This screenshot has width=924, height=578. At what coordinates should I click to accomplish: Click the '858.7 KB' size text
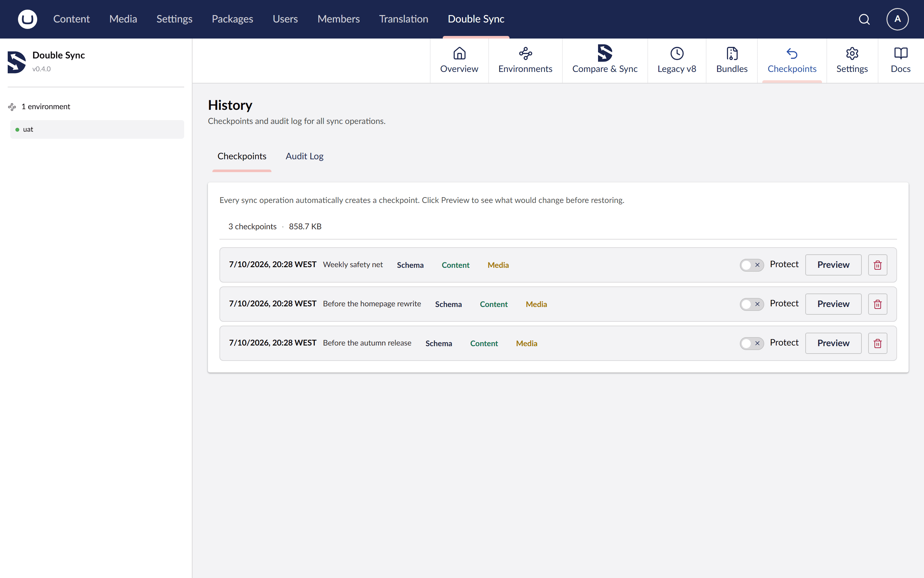[305, 227]
